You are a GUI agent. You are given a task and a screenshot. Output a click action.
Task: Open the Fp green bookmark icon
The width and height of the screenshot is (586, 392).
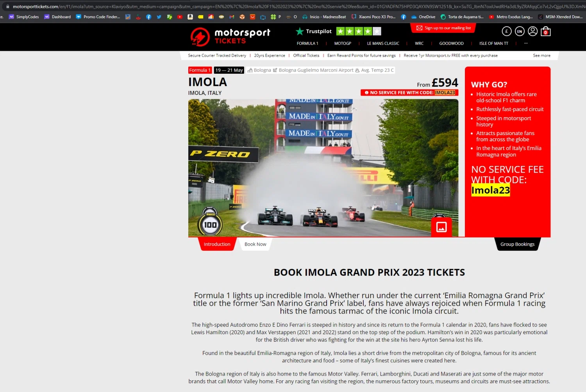point(170,17)
